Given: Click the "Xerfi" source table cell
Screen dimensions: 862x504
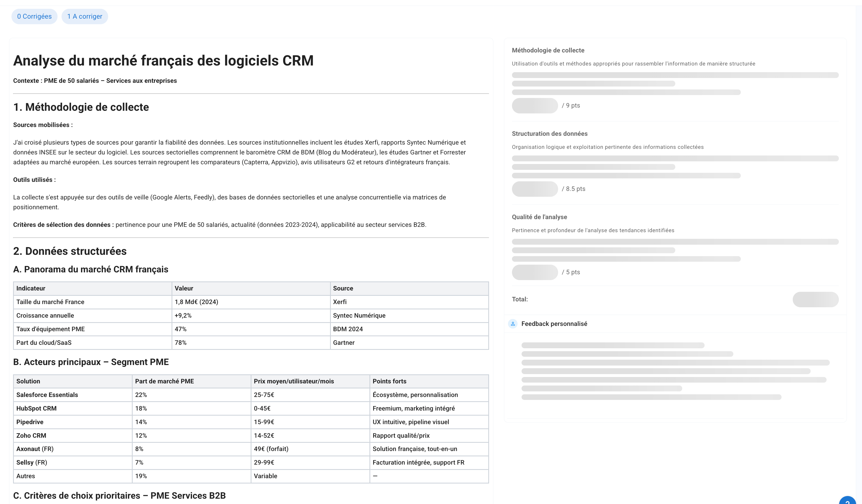Looking at the screenshot, I should point(409,302).
